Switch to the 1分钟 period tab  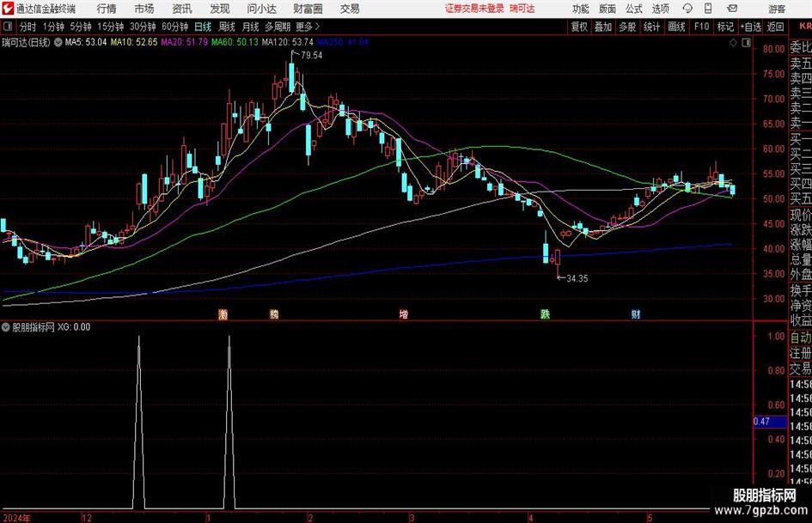coord(53,27)
